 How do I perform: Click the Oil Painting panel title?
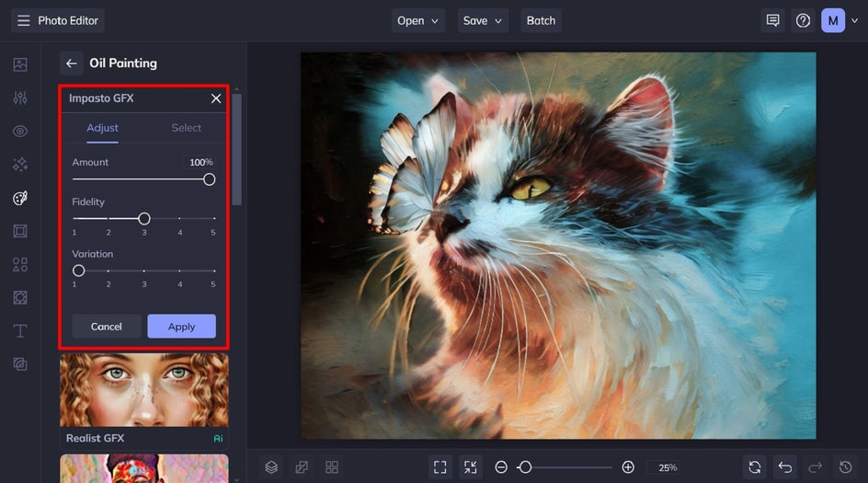[x=123, y=63]
